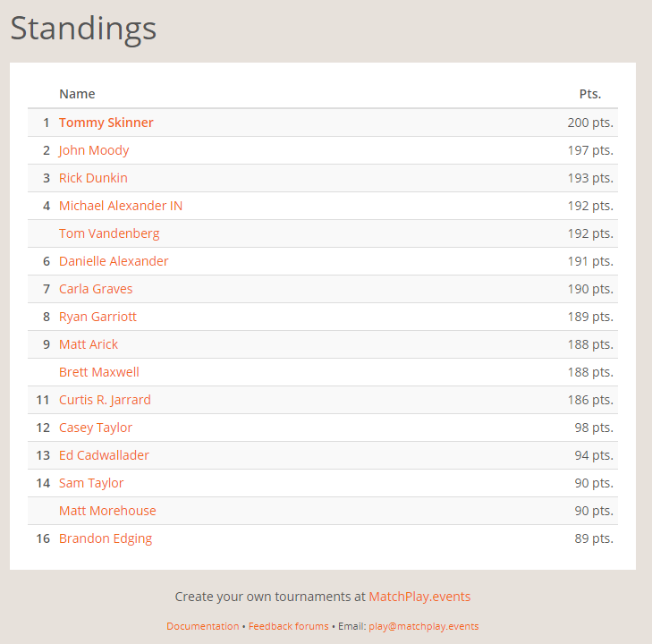Open Rick Dunkin's profile link

(x=93, y=178)
